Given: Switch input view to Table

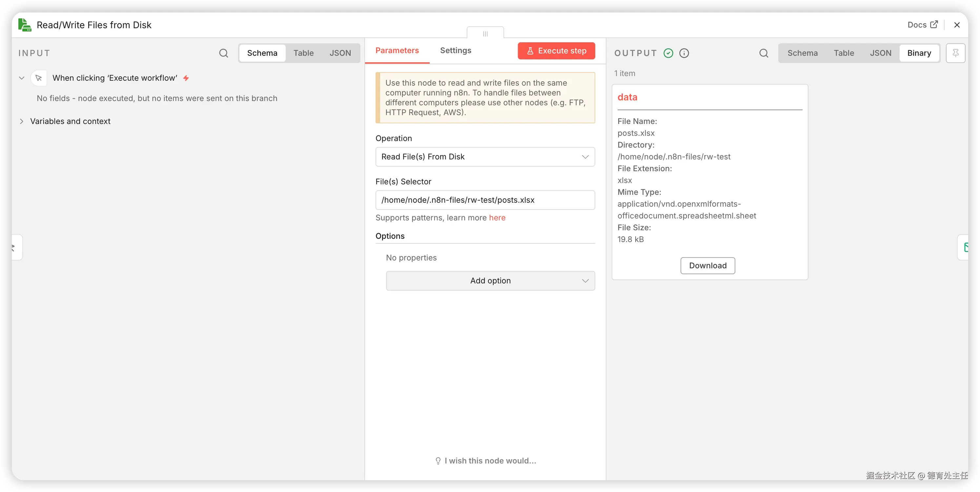Looking at the screenshot, I should click(303, 53).
